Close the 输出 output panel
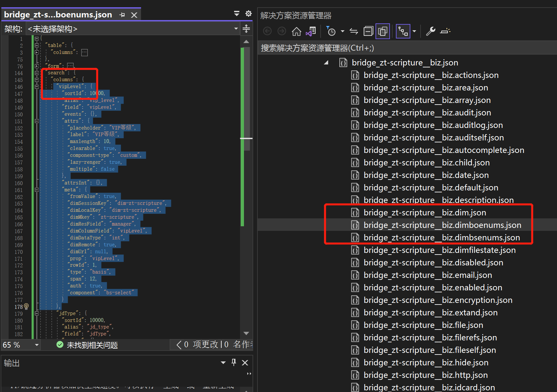This screenshot has height=392, width=557. [x=245, y=363]
